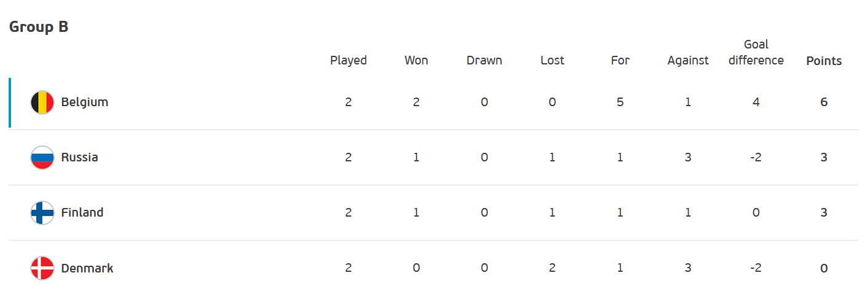Open the Denmark team link
868x297 pixels.
tap(87, 268)
